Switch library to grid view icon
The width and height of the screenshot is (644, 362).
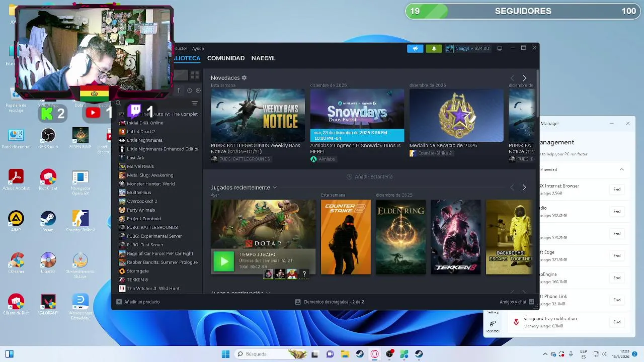point(195,75)
